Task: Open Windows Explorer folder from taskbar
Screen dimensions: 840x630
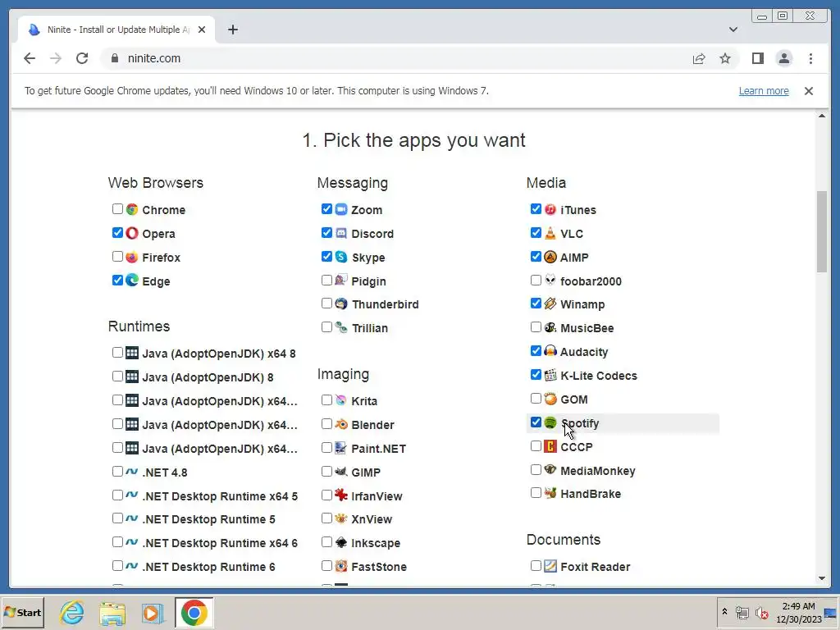Action: [x=112, y=612]
